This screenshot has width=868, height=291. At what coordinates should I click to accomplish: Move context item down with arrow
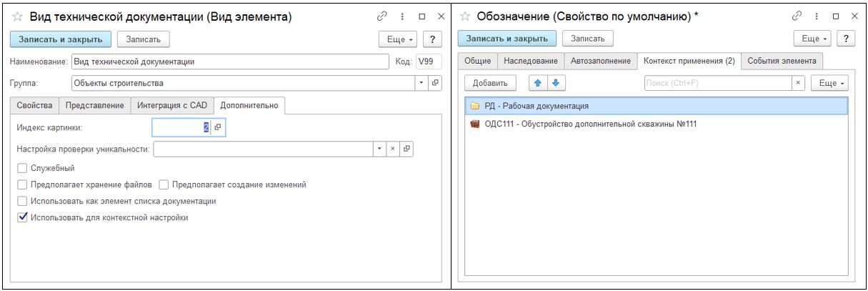point(555,83)
